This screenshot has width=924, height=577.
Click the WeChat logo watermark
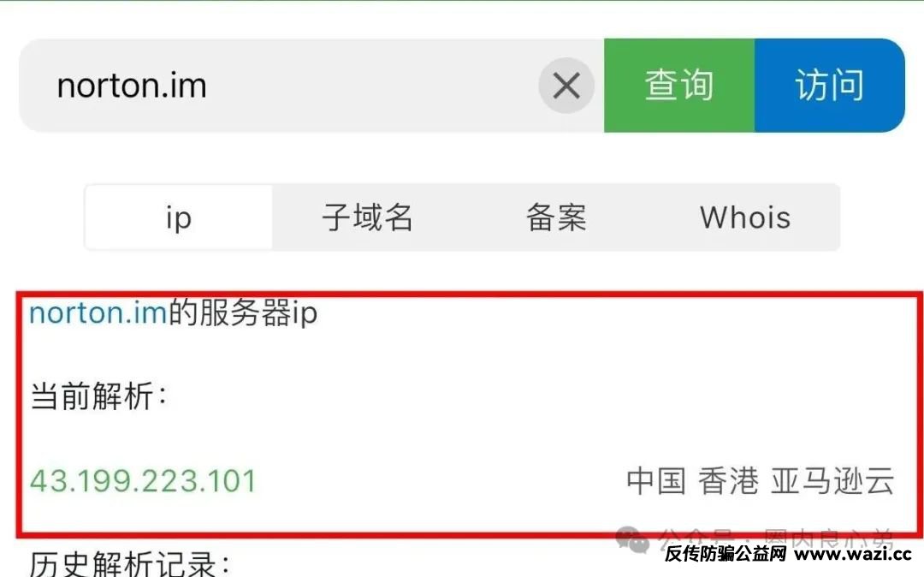click(x=632, y=539)
